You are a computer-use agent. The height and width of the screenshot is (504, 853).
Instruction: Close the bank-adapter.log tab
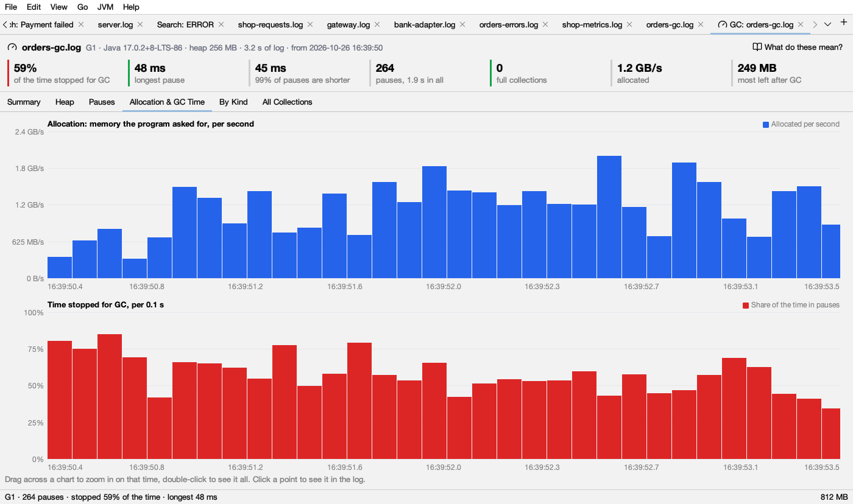coord(462,24)
